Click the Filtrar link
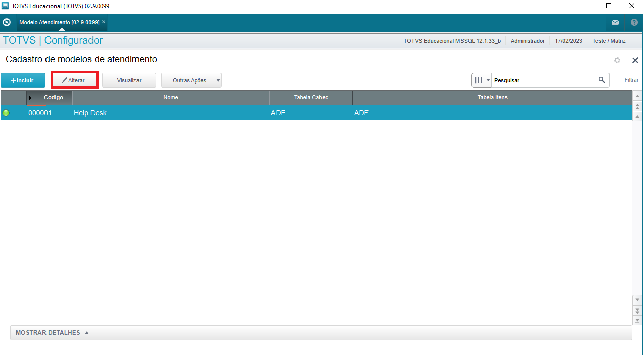The width and height of the screenshot is (644, 355). coord(631,80)
